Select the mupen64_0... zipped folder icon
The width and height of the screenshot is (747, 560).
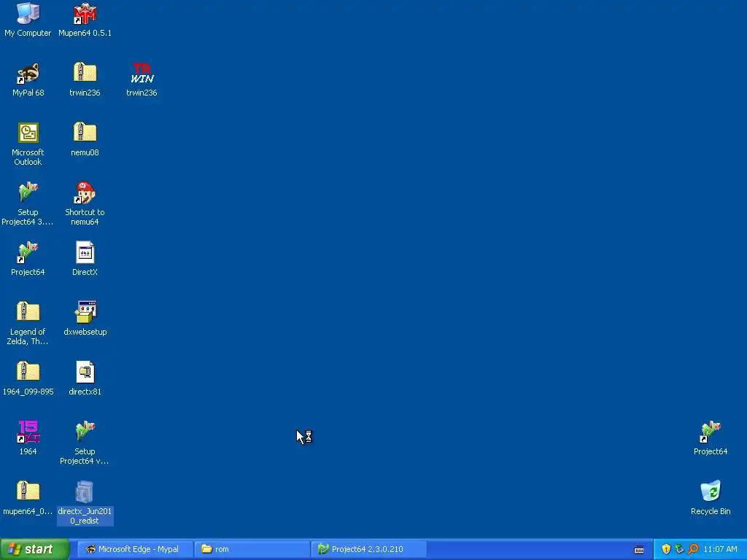pos(28,491)
